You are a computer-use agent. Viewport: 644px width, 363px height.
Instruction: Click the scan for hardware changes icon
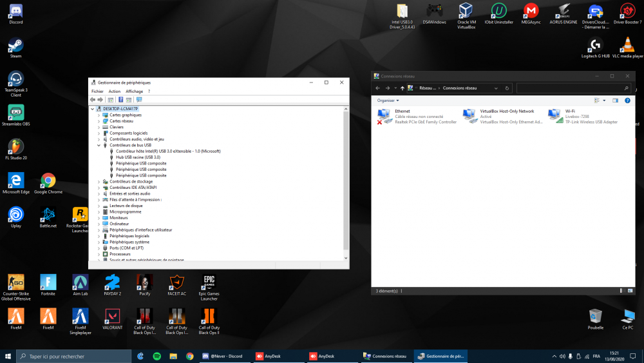pyautogui.click(x=139, y=100)
